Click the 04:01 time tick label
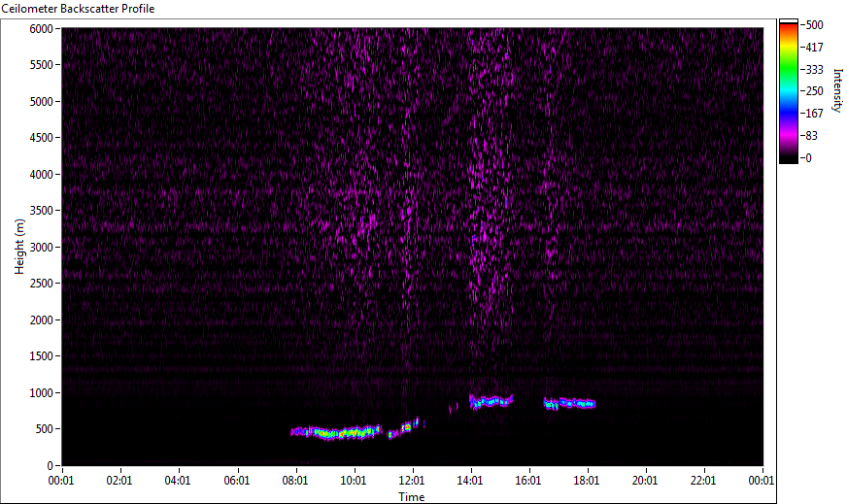The width and height of the screenshot is (847, 504). coord(178,481)
